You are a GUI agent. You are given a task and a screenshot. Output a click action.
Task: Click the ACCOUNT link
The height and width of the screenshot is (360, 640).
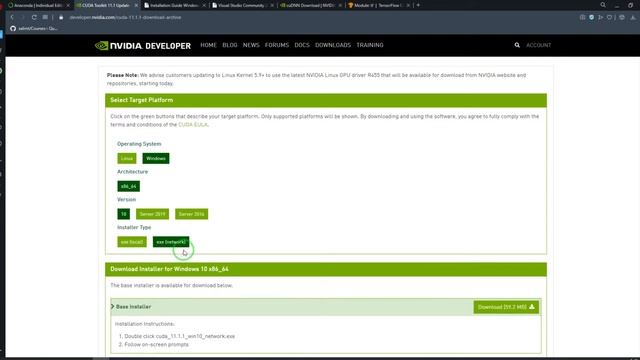(538, 45)
